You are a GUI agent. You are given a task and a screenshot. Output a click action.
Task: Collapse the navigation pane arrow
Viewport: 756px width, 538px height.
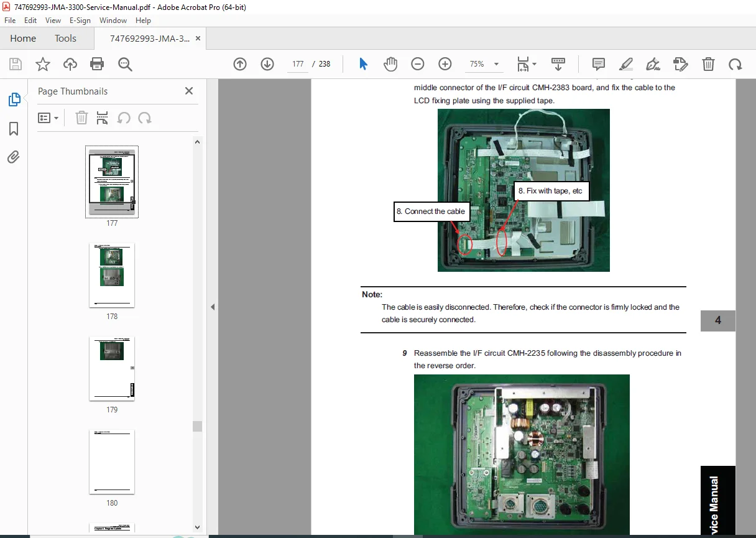pos(212,307)
